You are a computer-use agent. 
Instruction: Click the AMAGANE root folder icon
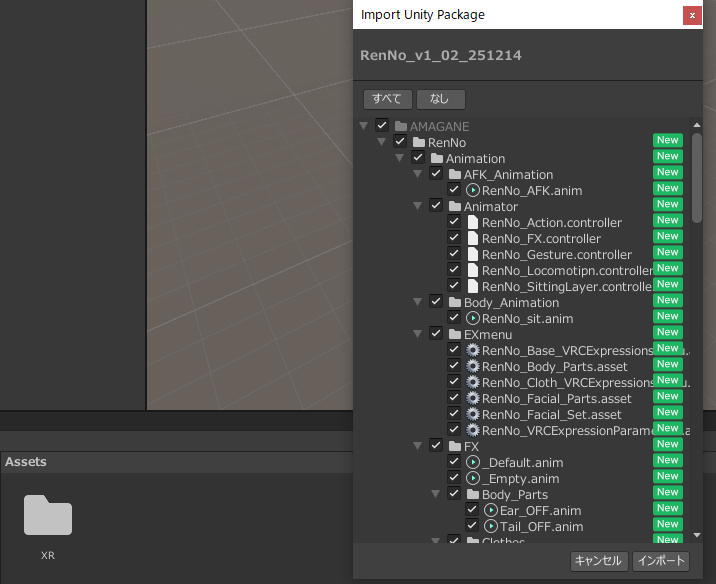point(401,127)
